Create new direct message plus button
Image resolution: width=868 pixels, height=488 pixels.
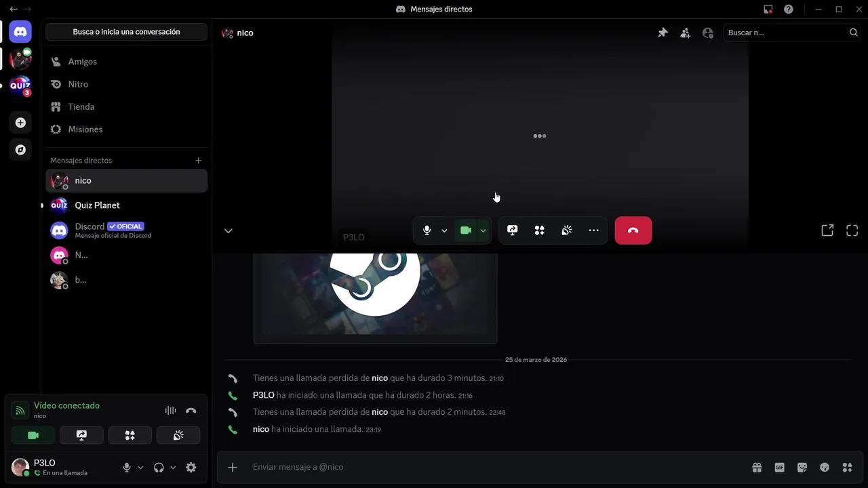(x=198, y=161)
